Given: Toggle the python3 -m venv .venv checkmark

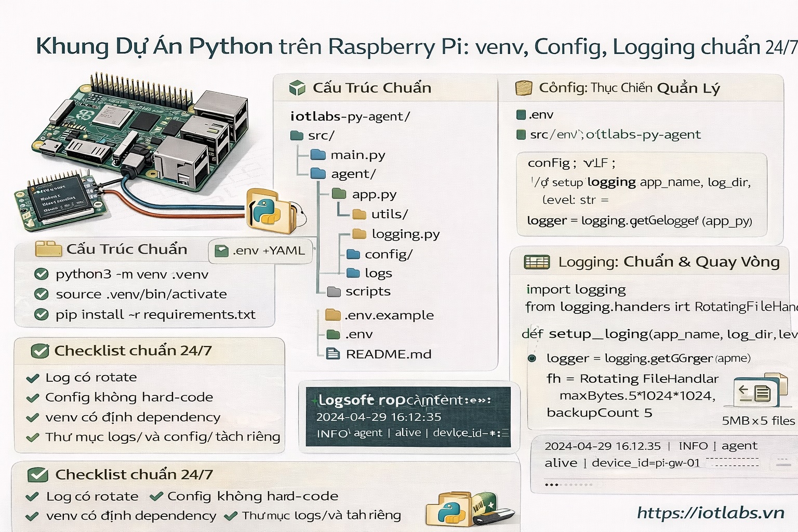Looking at the screenshot, I should pyautogui.click(x=41, y=274).
